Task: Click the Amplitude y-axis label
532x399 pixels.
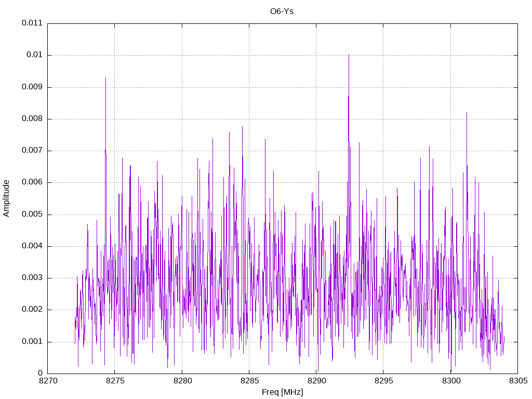Action: tap(6, 198)
